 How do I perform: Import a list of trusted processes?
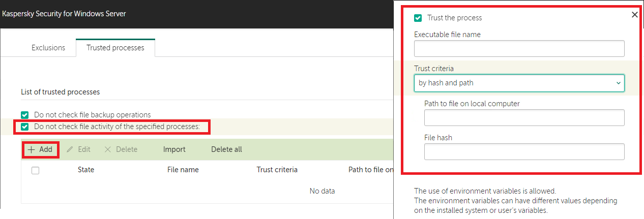tap(174, 149)
